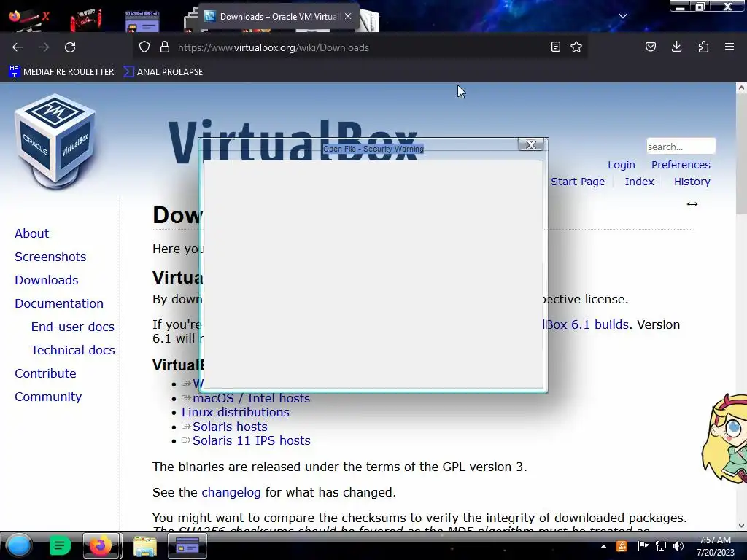The image size is (747, 560).
Task: Open the Action Center flag icon
Action: [x=643, y=546]
